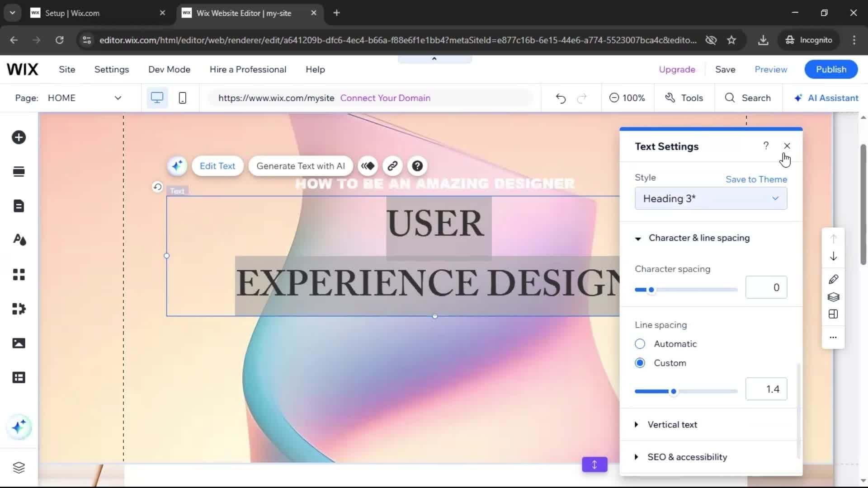The image size is (868, 488).
Task: Open the Pages & Menu sidebar icon
Action: pyautogui.click(x=19, y=206)
